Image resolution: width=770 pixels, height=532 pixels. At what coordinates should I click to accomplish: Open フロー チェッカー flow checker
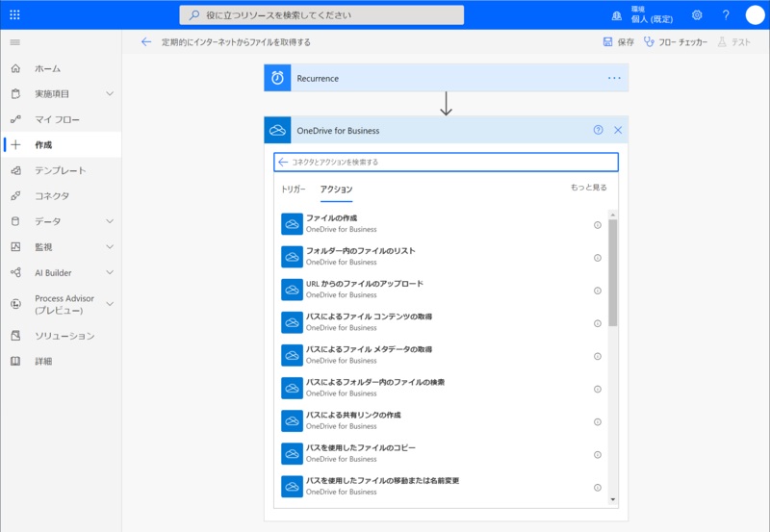click(x=676, y=42)
